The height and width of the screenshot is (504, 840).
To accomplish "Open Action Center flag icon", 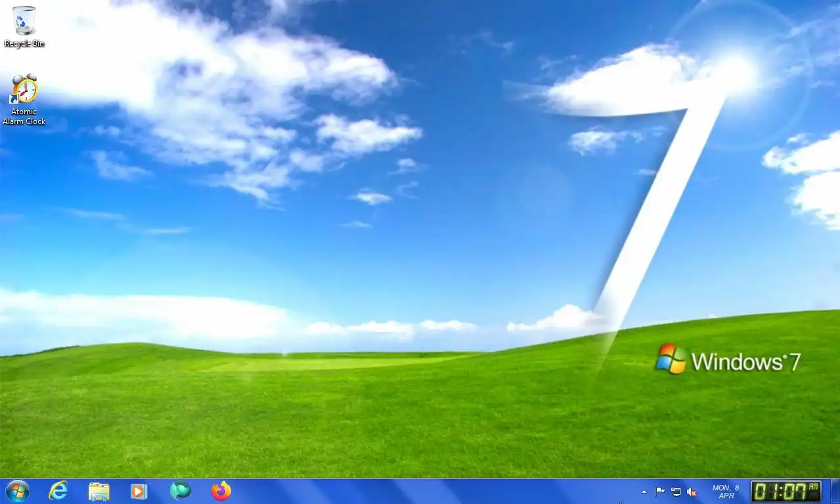I will (x=660, y=492).
